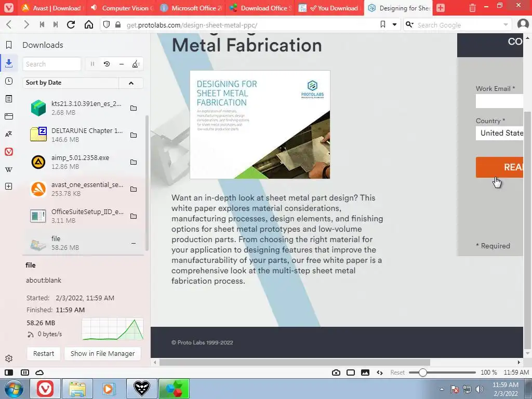
Task: Open the Window panel
Action: (x=9, y=116)
